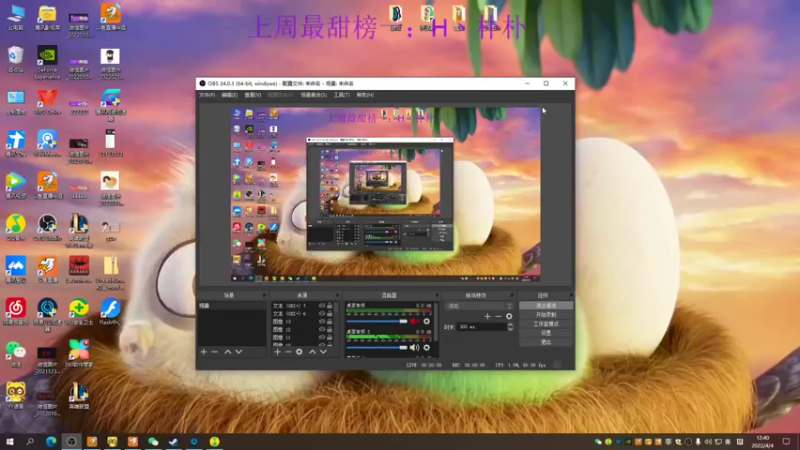The width and height of the screenshot is (800, 450).
Task: Open the 文件(F) menu
Action: point(207,95)
